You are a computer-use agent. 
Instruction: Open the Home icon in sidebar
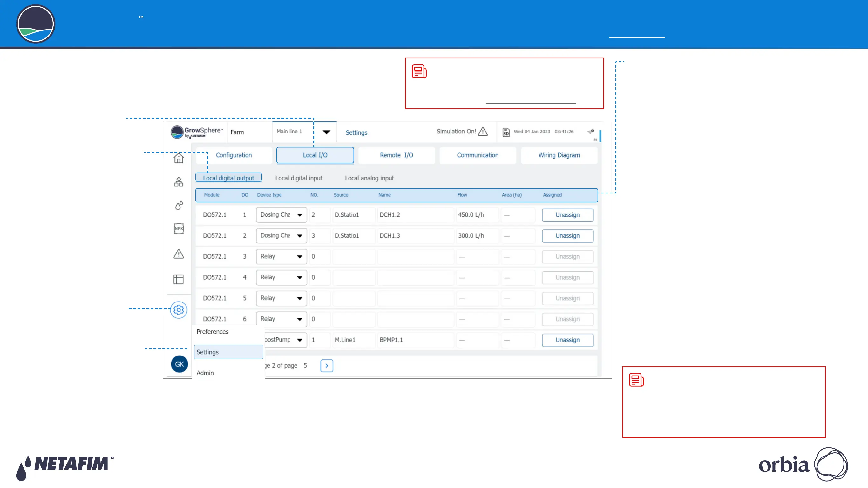coord(179,158)
